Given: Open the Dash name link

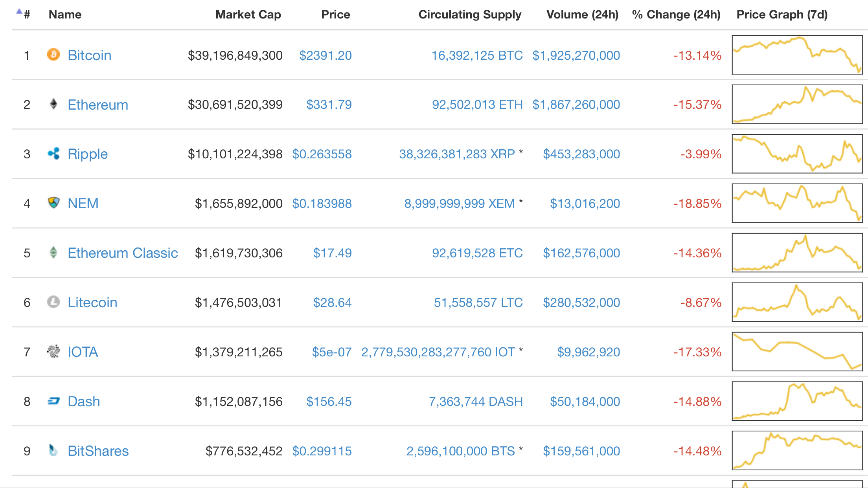Looking at the screenshot, I should click(84, 402).
